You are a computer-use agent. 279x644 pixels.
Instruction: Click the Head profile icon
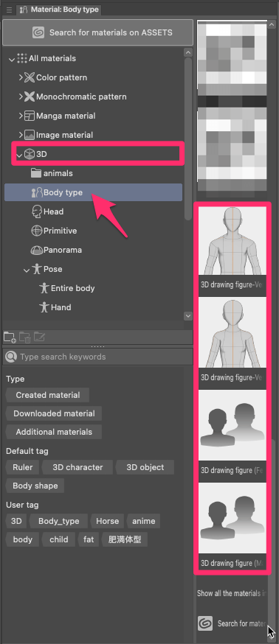(37, 211)
